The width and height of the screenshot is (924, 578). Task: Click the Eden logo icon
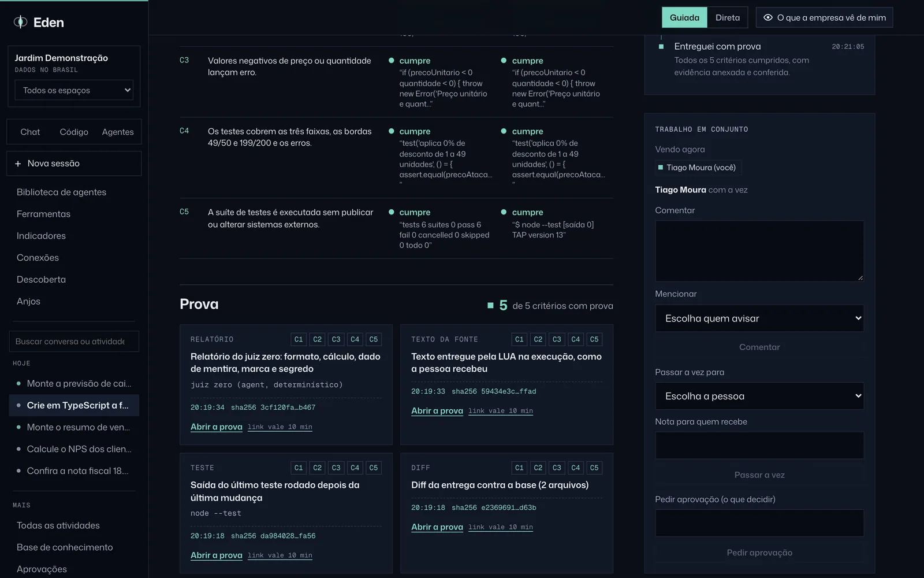point(20,22)
